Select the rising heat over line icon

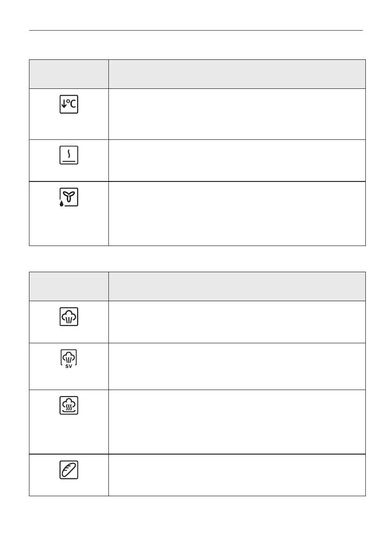[69, 155]
